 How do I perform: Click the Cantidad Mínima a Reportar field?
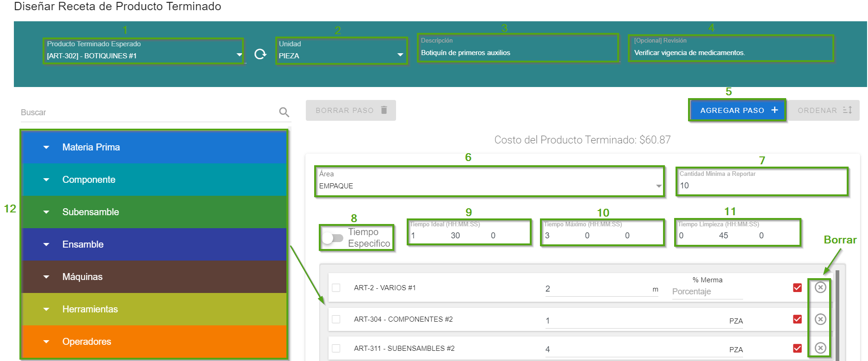[761, 185]
